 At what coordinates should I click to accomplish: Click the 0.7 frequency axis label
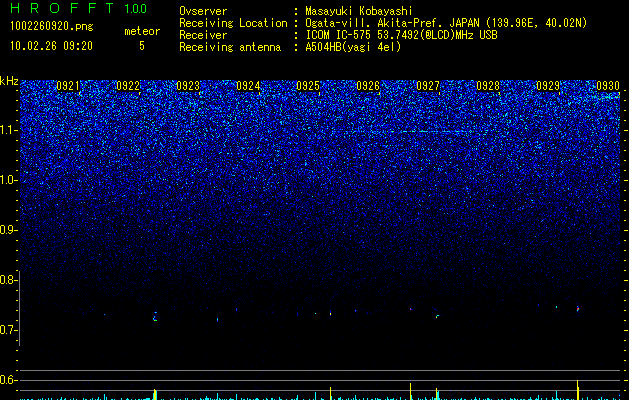[7, 330]
